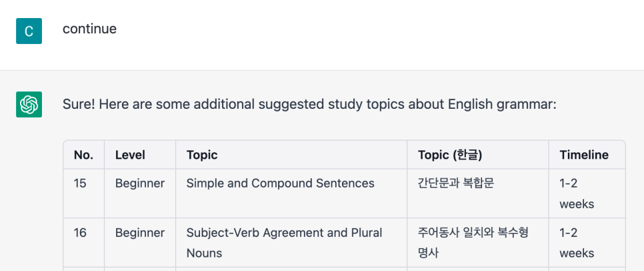The height and width of the screenshot is (271, 644).
Task: Select the row number 15 cell
Action: (x=84, y=194)
